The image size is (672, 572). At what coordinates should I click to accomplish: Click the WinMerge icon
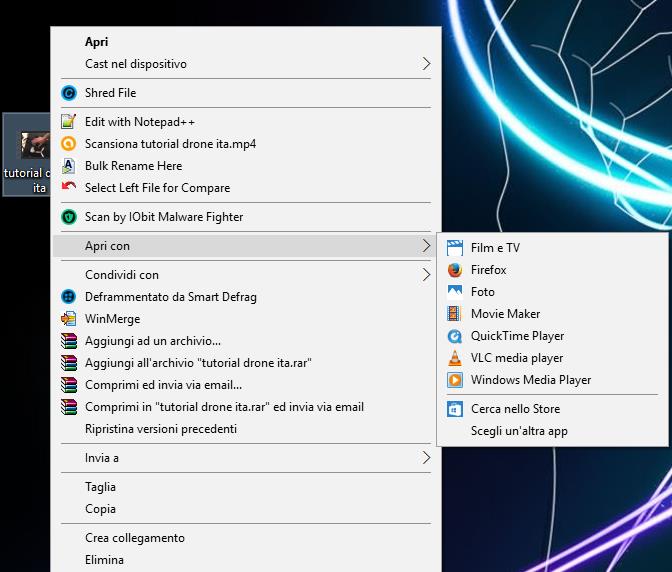[68, 319]
